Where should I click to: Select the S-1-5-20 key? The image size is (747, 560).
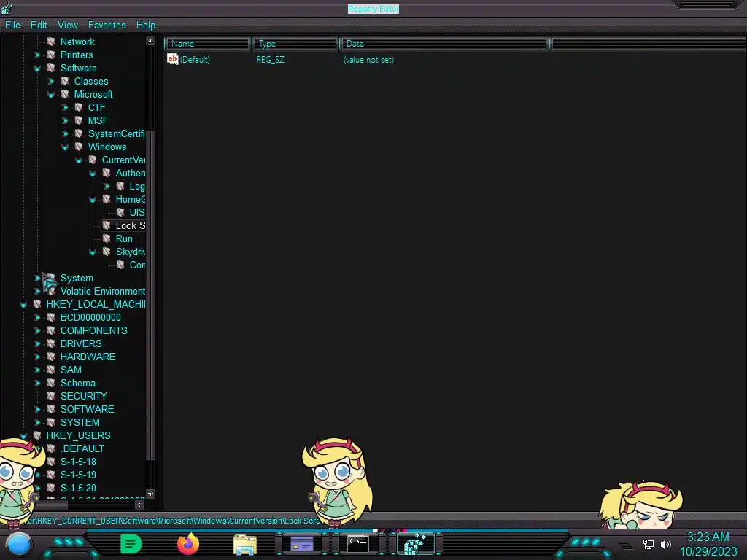pyautogui.click(x=78, y=488)
